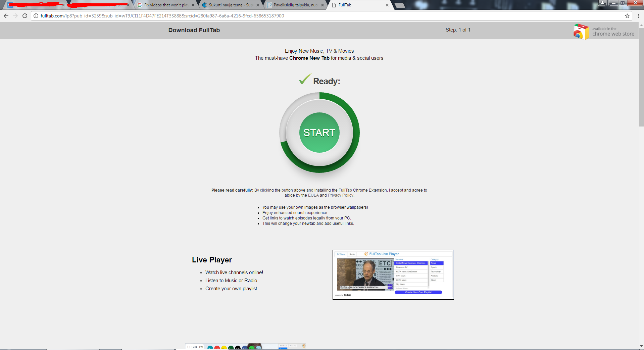Viewport: 644px width, 350px height.
Task: Open the Privacy Policy link
Action: pyautogui.click(x=340, y=195)
